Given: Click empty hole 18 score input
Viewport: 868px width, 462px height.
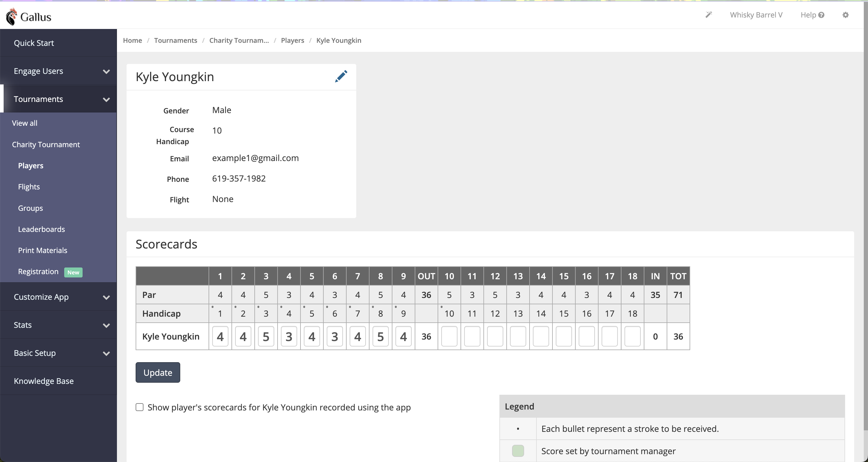Looking at the screenshot, I should [633, 336].
